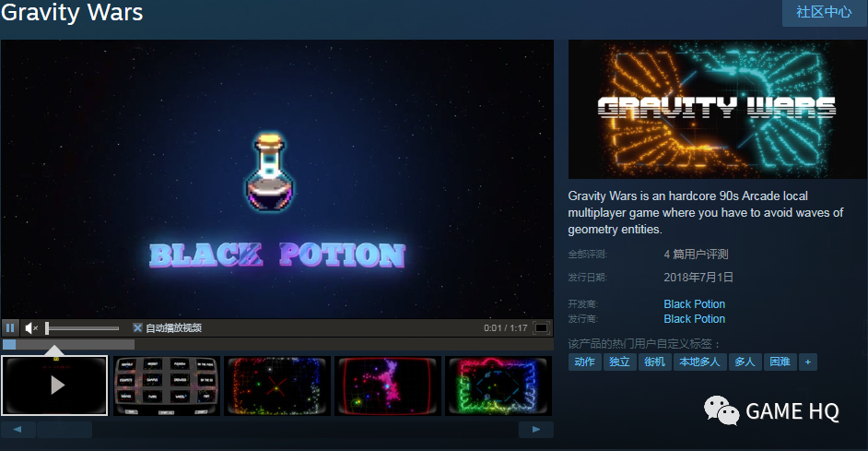Select the 困难 tag
Viewport: 868px width, 451px height.
[x=780, y=362]
